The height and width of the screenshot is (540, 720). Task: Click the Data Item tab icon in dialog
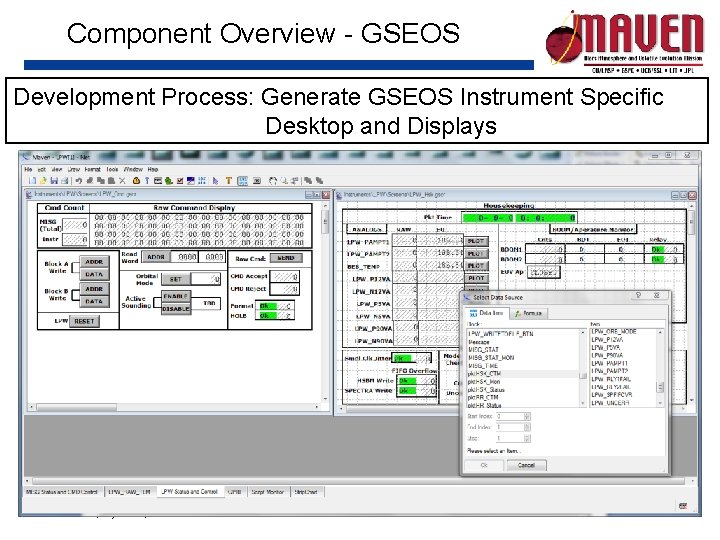tap(473, 313)
